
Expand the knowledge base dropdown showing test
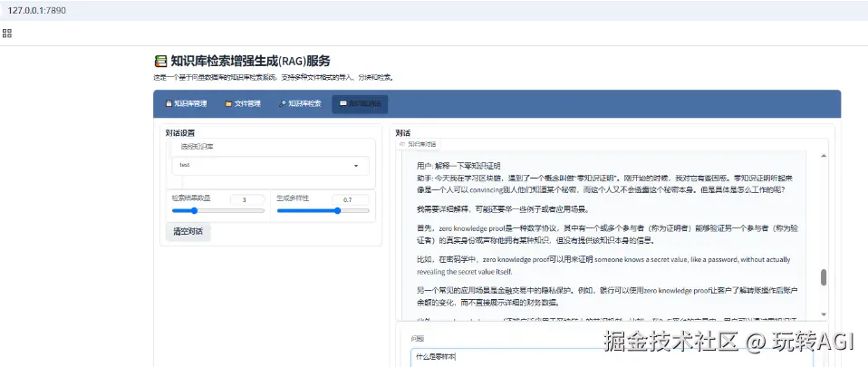(x=271, y=166)
